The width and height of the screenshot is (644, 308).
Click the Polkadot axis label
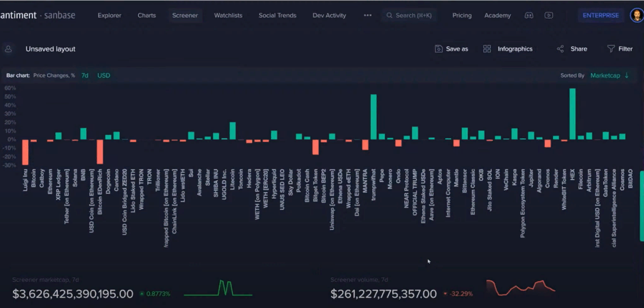coord(299,181)
